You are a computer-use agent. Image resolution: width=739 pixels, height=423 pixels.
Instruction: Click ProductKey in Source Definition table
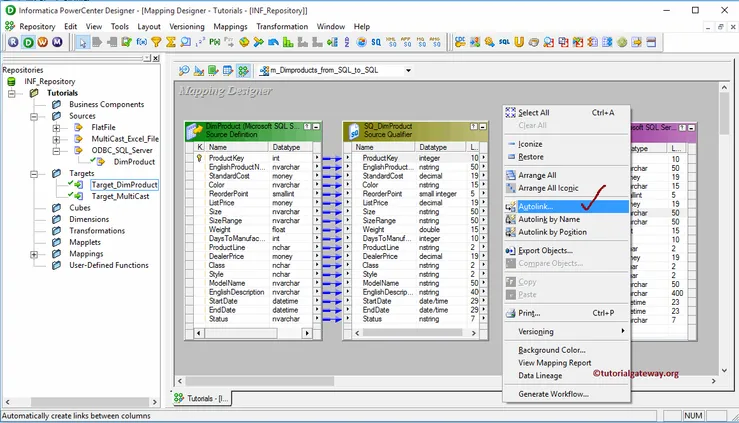[226, 158]
